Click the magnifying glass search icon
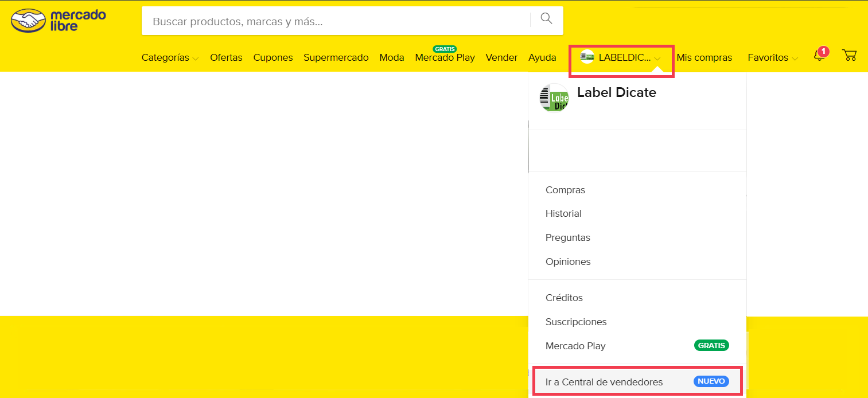The width and height of the screenshot is (868, 398). point(546,19)
